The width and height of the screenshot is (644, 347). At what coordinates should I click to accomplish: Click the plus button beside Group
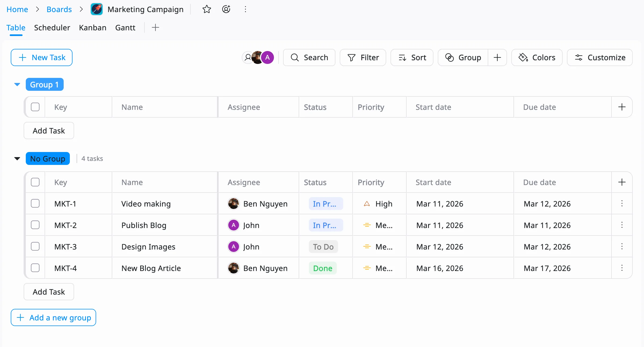(x=497, y=57)
